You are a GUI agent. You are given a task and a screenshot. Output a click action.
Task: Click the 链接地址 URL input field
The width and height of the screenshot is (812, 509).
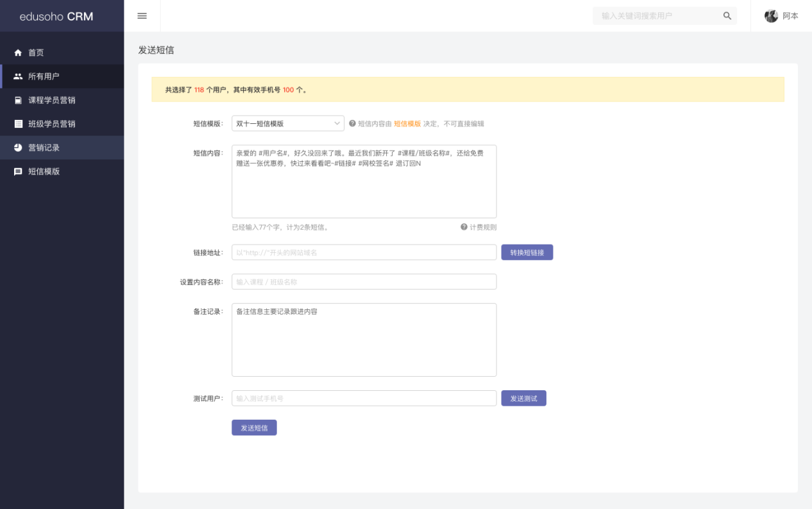(x=364, y=252)
